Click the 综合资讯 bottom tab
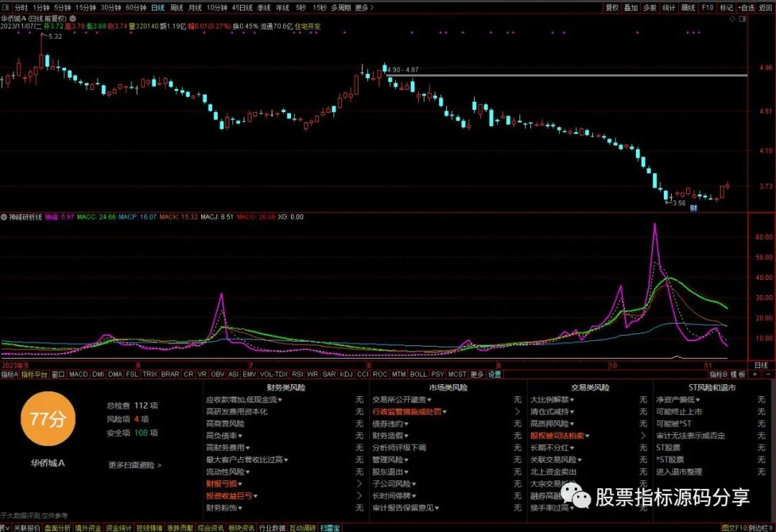Image resolution: width=776 pixels, height=532 pixels. tap(211, 528)
